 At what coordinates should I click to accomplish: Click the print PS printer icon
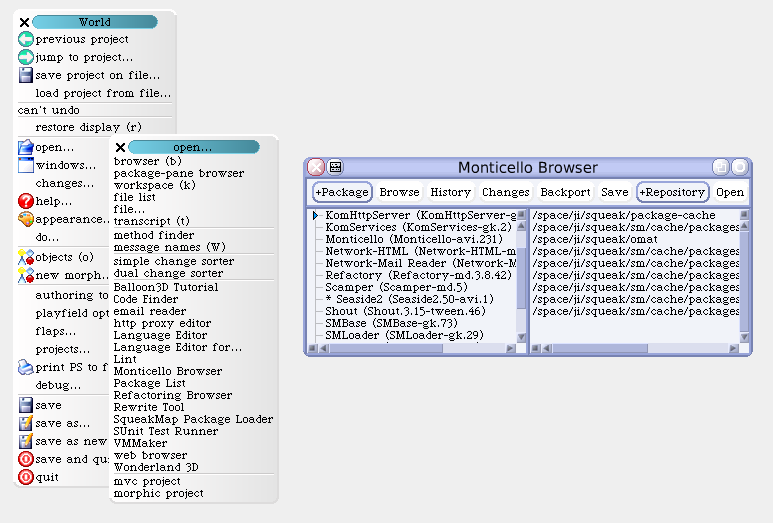pyautogui.click(x=26, y=367)
